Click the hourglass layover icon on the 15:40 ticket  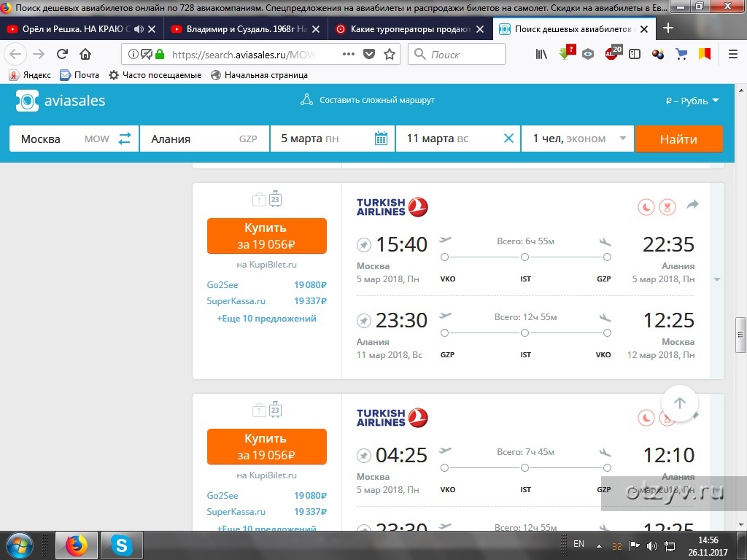(667, 207)
